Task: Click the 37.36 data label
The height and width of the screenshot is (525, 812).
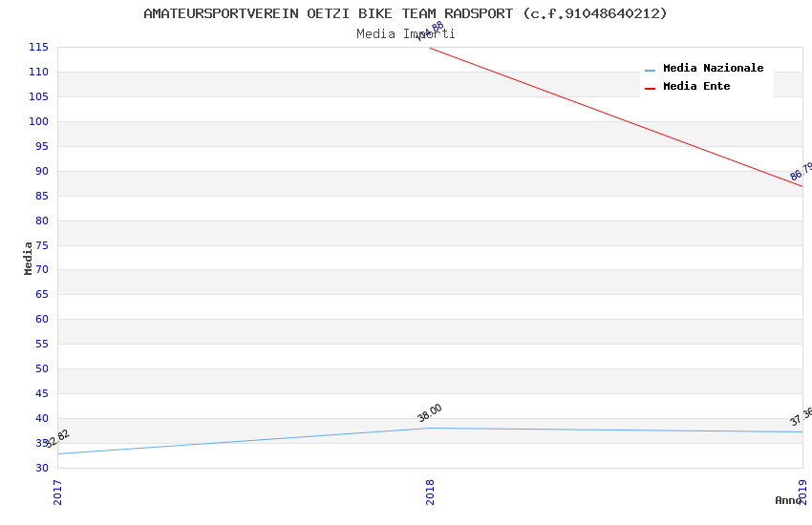Action: tap(801, 416)
